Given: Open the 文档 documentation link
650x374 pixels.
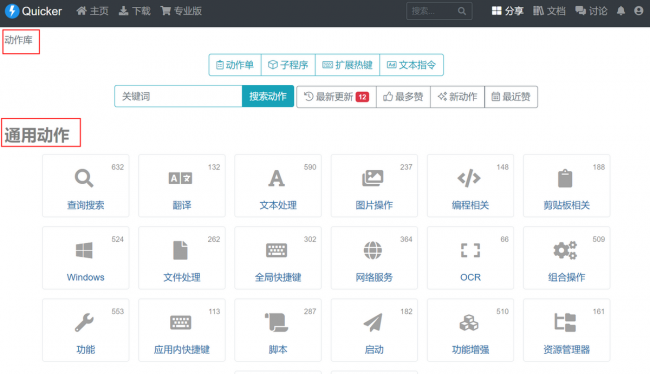Looking at the screenshot, I should (549, 11).
